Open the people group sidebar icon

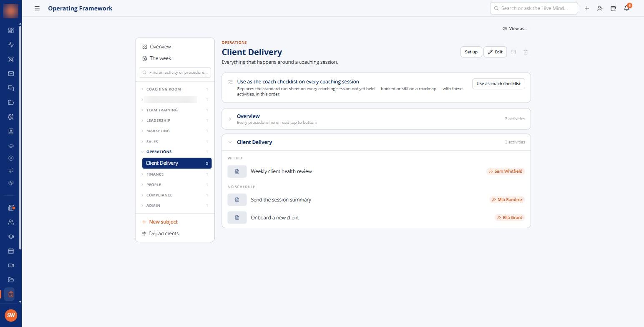point(11,222)
